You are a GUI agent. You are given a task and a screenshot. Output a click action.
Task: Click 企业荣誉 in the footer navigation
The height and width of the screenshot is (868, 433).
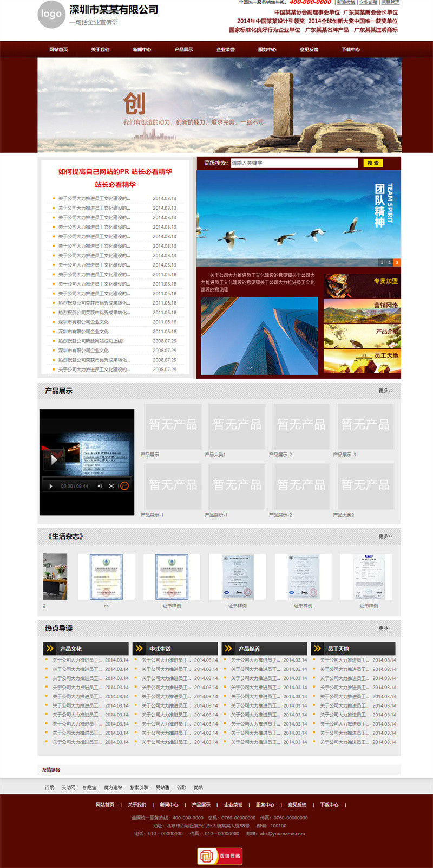click(x=233, y=805)
